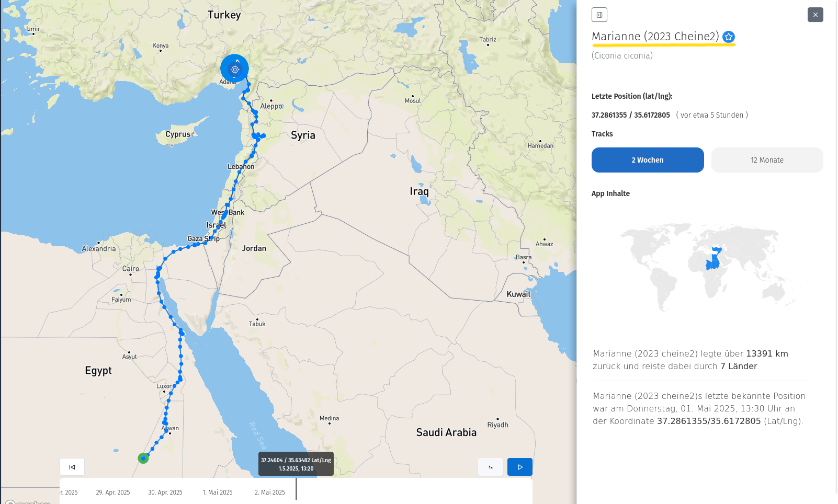Close the Marianne details panel
The height and width of the screenshot is (504, 838).
[x=815, y=15]
